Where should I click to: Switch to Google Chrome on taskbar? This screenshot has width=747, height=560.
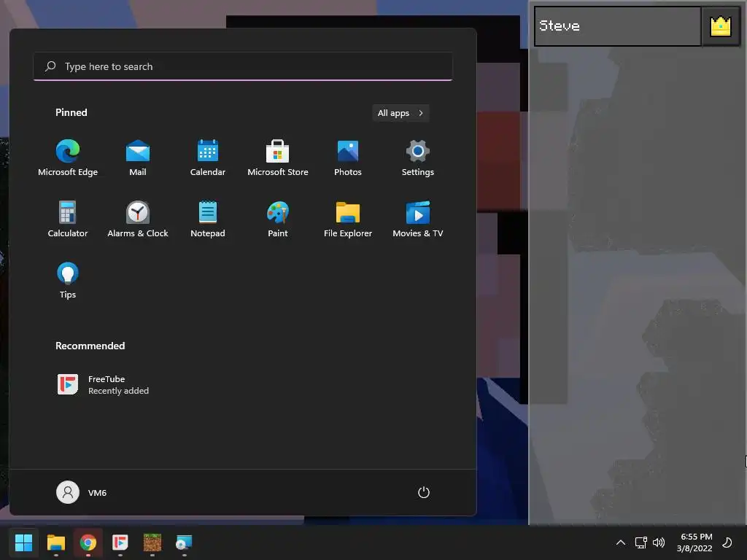[88, 542]
